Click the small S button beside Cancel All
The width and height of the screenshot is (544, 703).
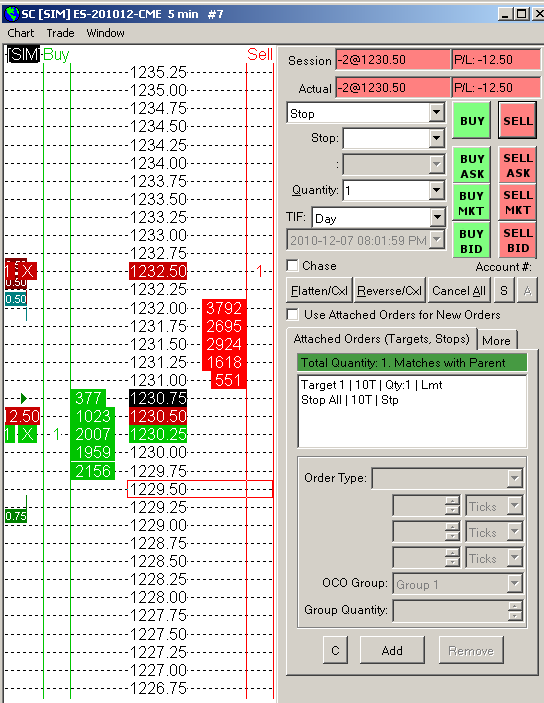click(x=504, y=291)
